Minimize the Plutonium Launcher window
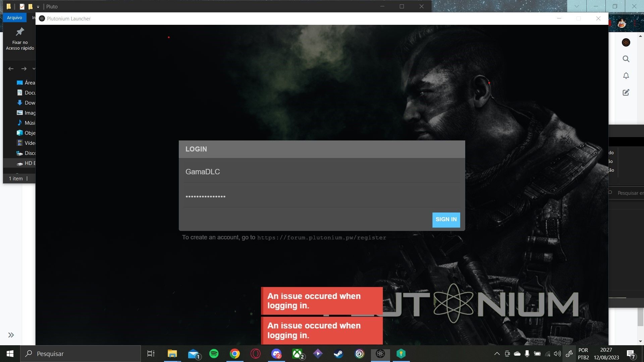 point(559,18)
